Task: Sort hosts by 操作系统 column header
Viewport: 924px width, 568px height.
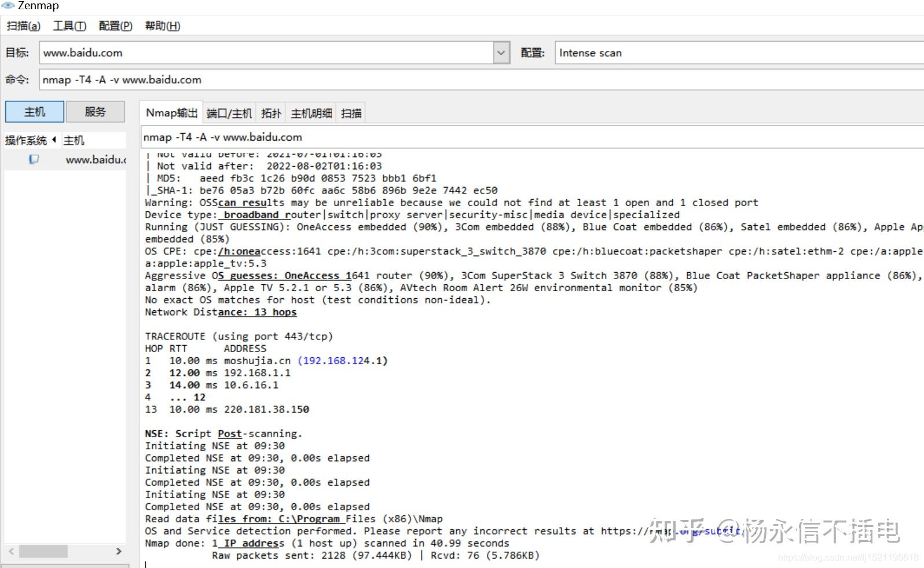Action: click(31, 140)
